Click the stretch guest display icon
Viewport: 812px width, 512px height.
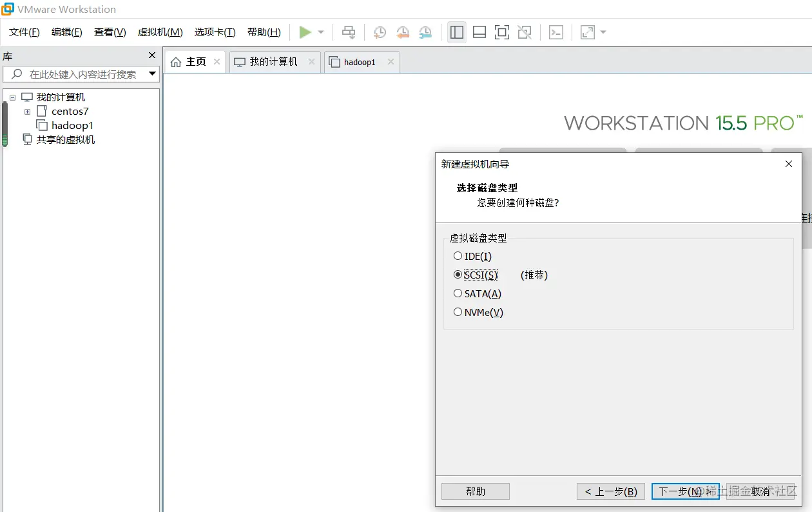(x=588, y=32)
